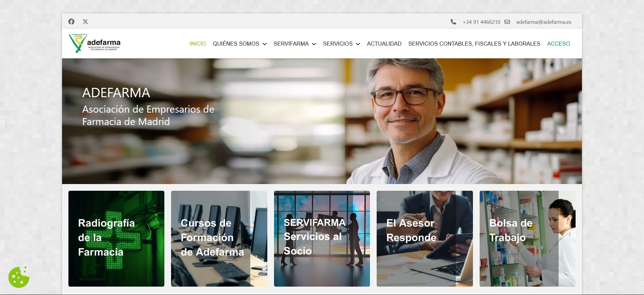Select SERVIFARMA Servicios al Socio card
This screenshot has width=644, height=295.
[322, 239]
